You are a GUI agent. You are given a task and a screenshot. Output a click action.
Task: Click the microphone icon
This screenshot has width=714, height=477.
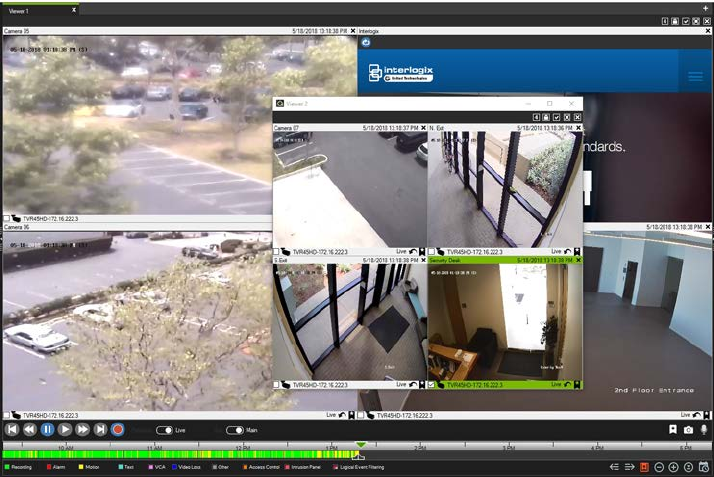coord(704,429)
